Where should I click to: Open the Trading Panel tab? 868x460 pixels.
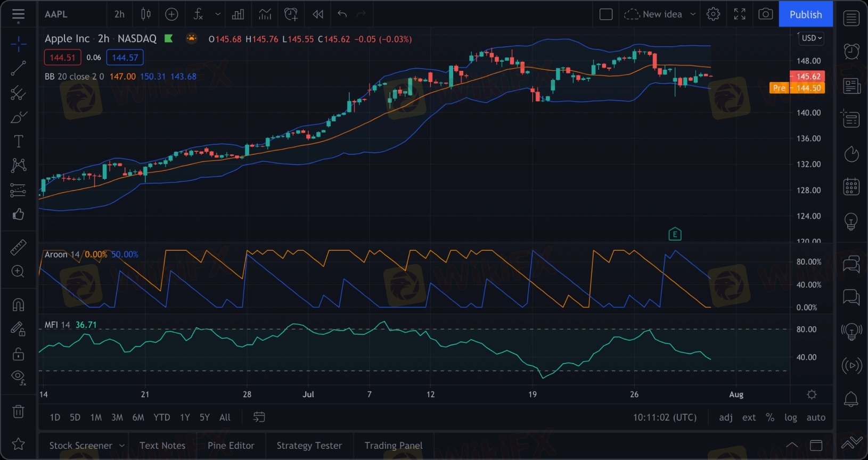394,446
